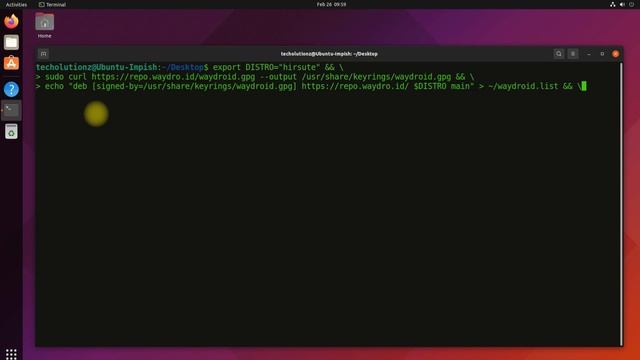Viewport: 640px width, 360px height.
Task: Open the Trash icon in dock
Action: (11, 132)
